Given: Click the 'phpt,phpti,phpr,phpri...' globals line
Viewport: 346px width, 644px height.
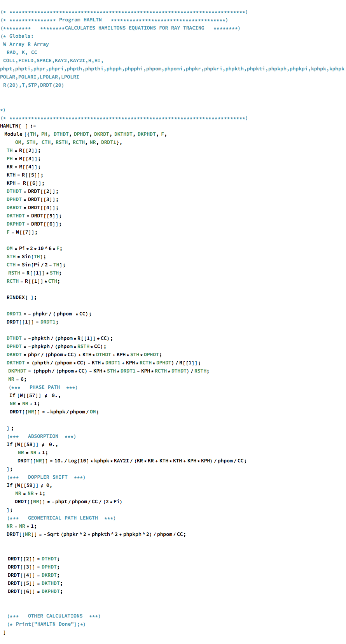Looking at the screenshot, I should pos(173,69).
